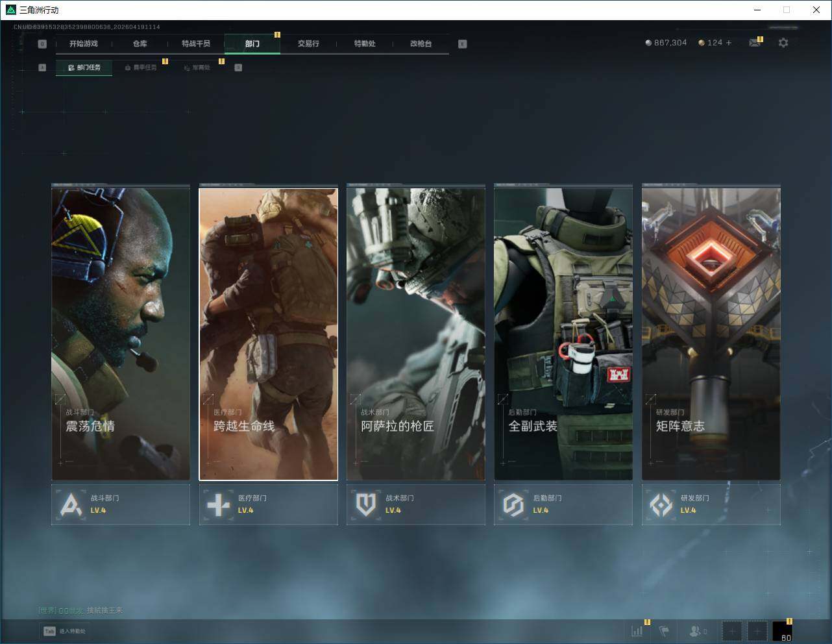Click the research department diamond icon

661,504
